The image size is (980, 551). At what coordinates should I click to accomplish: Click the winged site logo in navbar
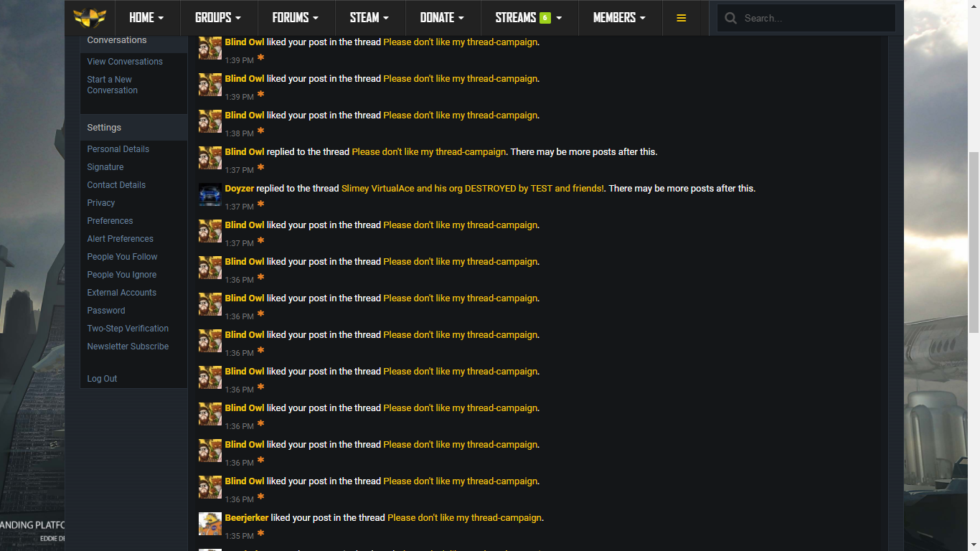pyautogui.click(x=90, y=17)
